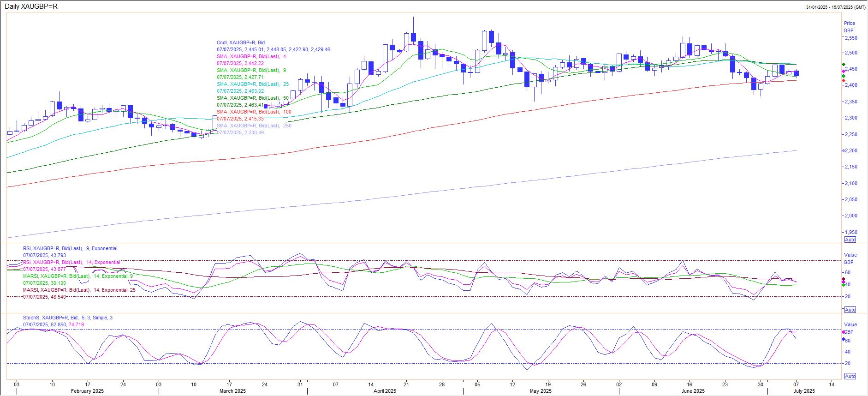Click the RSI value 07/07/2025, 43.793
This screenshot has width=868, height=396.
tap(44, 255)
